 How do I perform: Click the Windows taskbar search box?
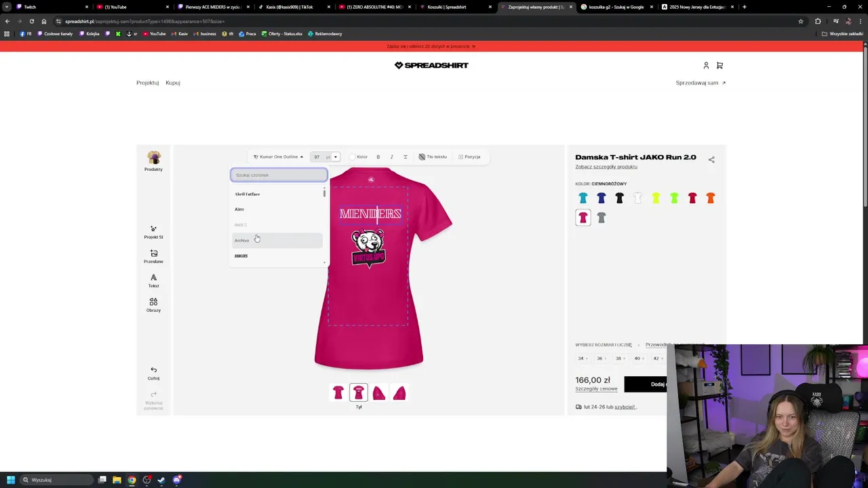[x=56, y=480]
